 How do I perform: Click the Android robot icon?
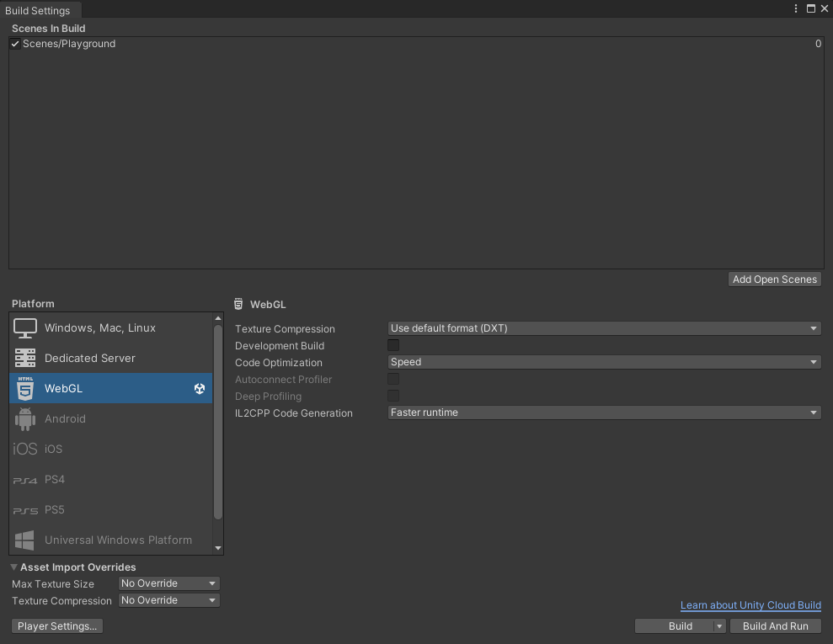tap(25, 419)
